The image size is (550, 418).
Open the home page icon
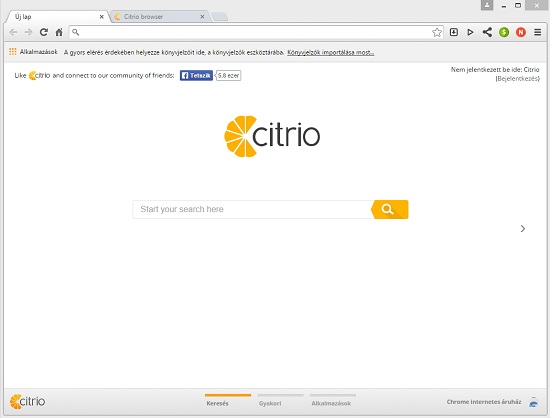(x=59, y=32)
